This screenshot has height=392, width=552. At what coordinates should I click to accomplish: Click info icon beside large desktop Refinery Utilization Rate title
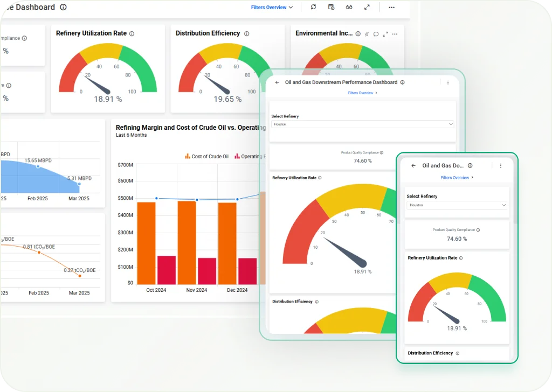[132, 33]
